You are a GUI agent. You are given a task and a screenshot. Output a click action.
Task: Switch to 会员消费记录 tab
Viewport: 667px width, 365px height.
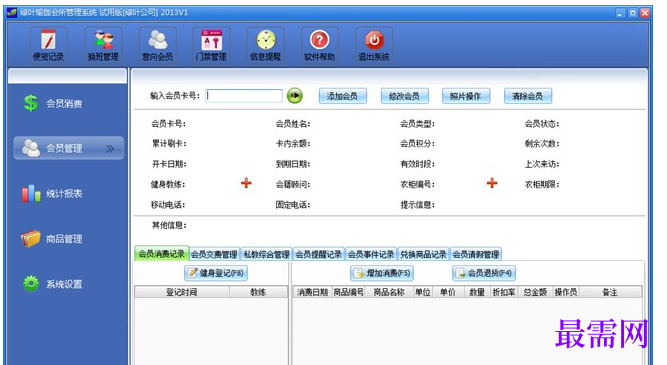(x=162, y=254)
